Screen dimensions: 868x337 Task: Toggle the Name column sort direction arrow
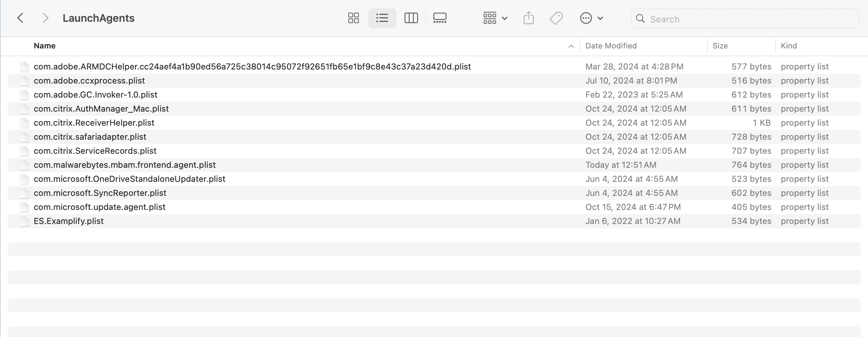(571, 46)
